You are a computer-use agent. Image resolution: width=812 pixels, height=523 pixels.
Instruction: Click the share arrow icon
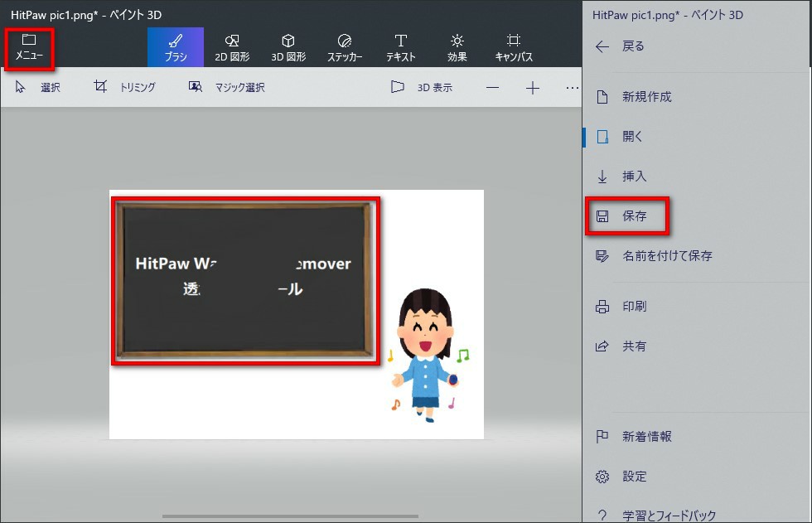(602, 346)
